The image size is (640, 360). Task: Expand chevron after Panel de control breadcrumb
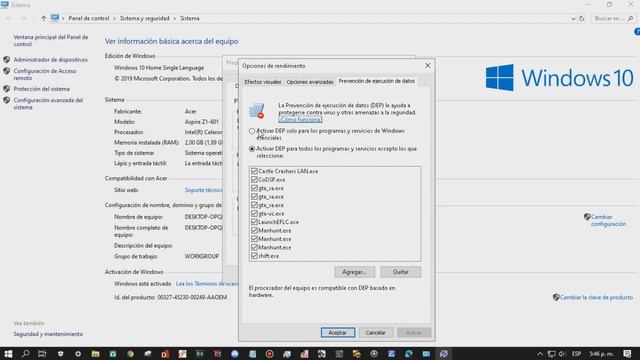pyautogui.click(x=115, y=18)
